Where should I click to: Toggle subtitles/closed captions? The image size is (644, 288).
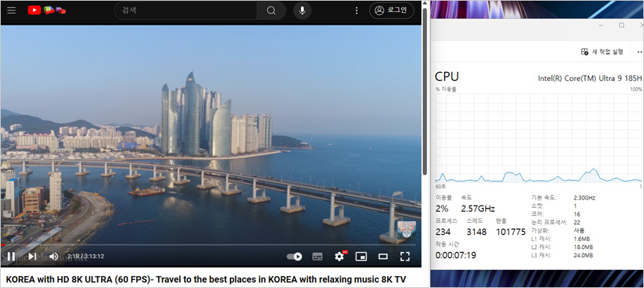(x=317, y=256)
